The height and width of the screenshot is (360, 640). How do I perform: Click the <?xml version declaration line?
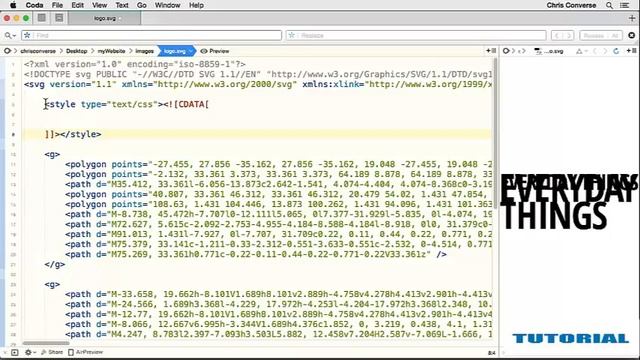click(135, 64)
